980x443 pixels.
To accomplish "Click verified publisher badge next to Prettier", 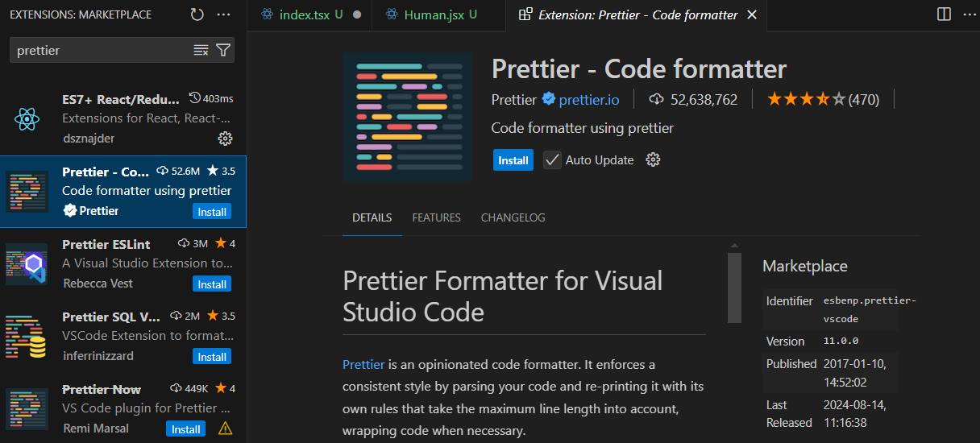I will click(548, 99).
